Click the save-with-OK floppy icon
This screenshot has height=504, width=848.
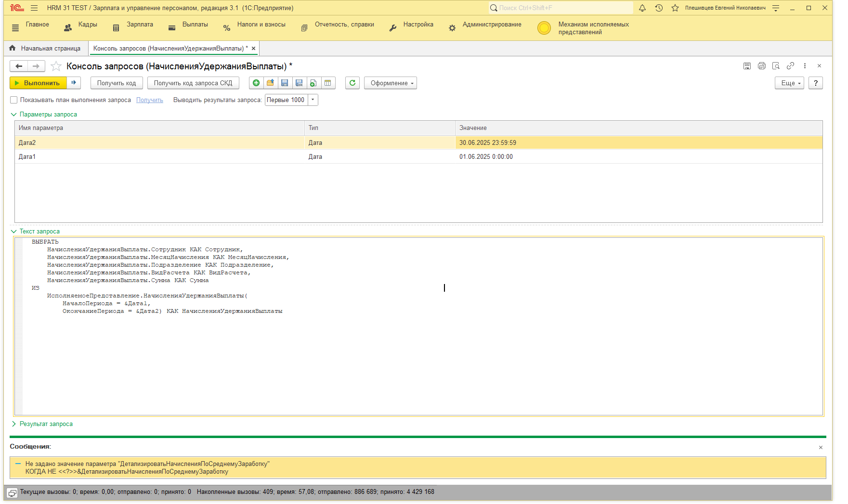tap(299, 83)
